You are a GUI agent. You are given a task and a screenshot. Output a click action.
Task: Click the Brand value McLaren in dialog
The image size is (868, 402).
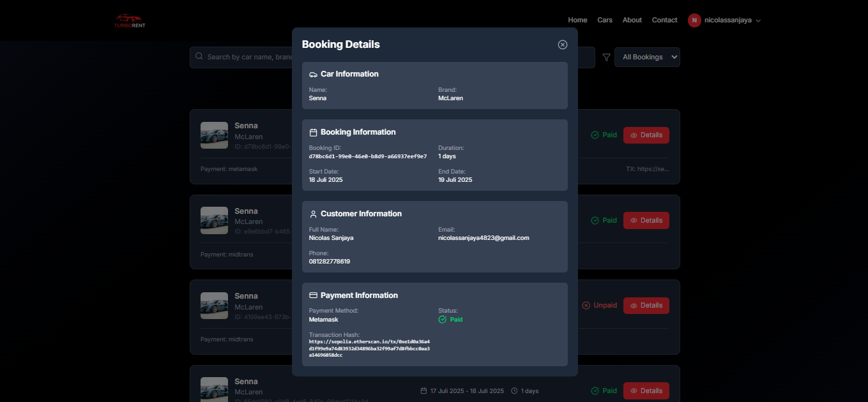coord(450,98)
